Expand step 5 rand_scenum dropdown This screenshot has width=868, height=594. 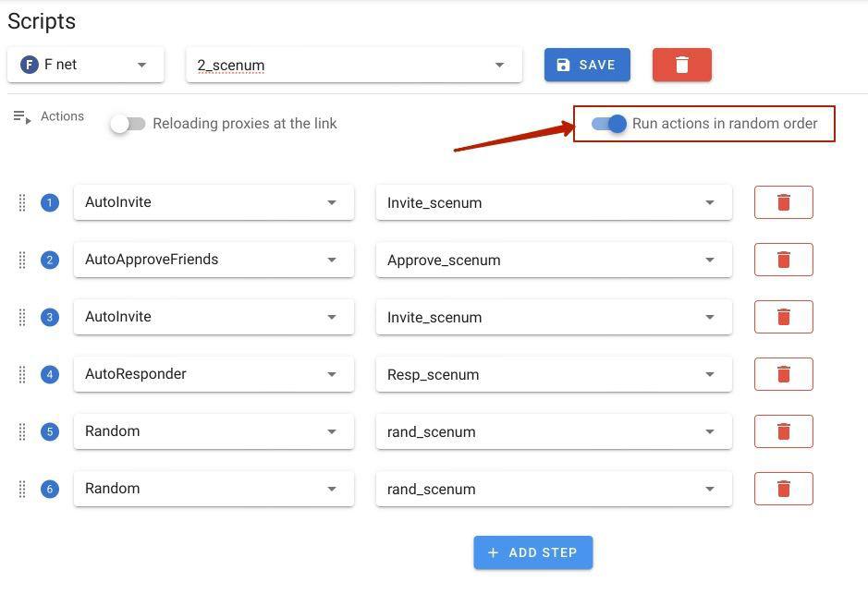point(554,431)
